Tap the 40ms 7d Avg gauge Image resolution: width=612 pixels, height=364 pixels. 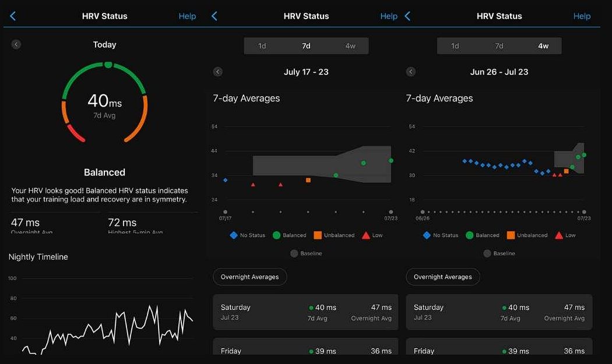click(x=104, y=103)
